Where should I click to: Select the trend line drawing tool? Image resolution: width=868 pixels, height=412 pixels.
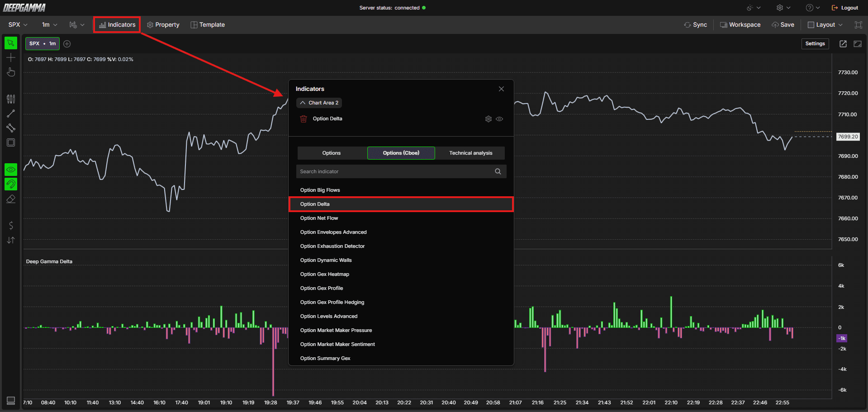[x=11, y=114]
